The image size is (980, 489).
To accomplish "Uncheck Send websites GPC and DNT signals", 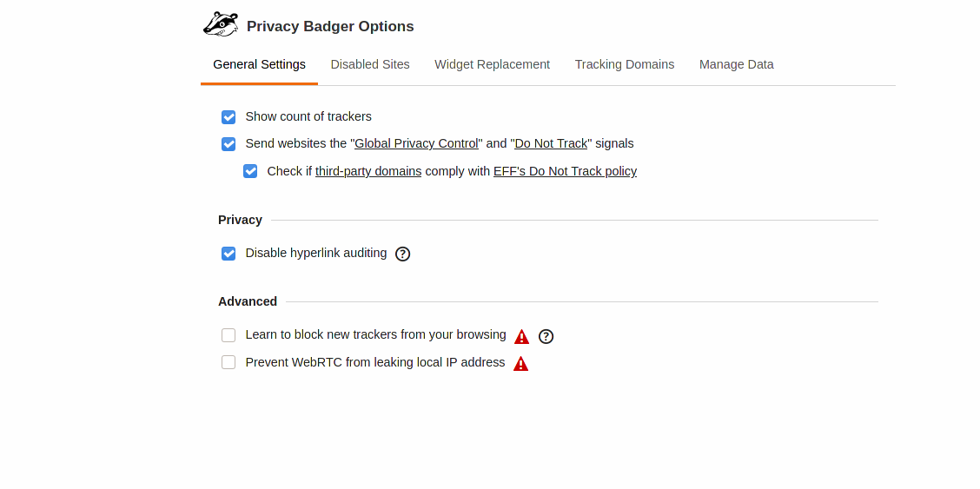I will 228,144.
